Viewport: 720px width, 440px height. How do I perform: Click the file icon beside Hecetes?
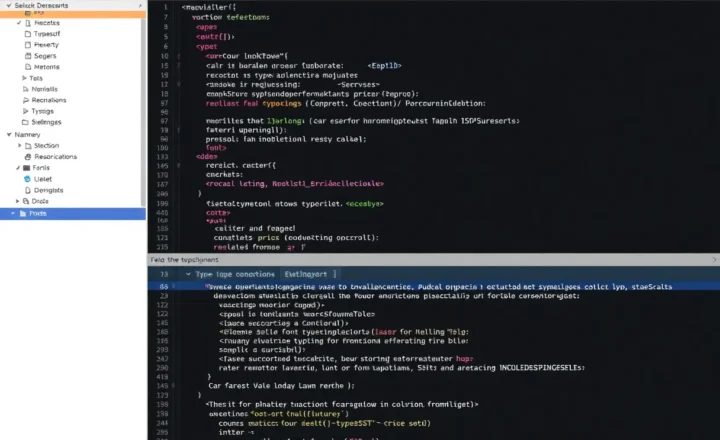28,23
